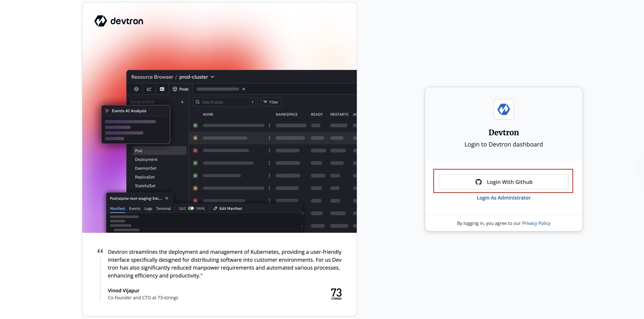The height and width of the screenshot is (319, 644).
Task: Click the Login As Administrator link
Action: [504, 198]
